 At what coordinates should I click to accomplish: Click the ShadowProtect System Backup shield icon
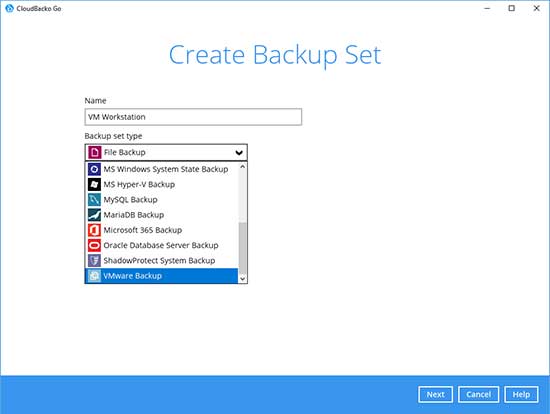(x=94, y=261)
